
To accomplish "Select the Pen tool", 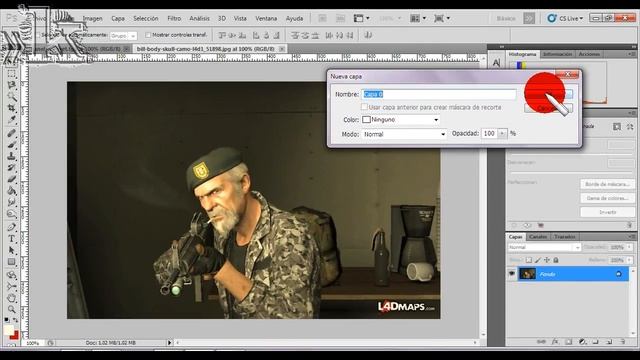I will (11, 227).
